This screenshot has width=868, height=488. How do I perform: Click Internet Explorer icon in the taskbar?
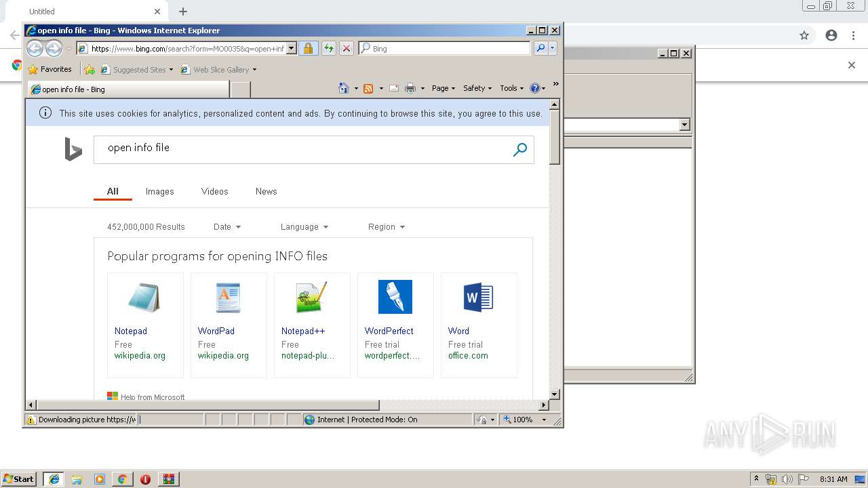tap(54, 479)
